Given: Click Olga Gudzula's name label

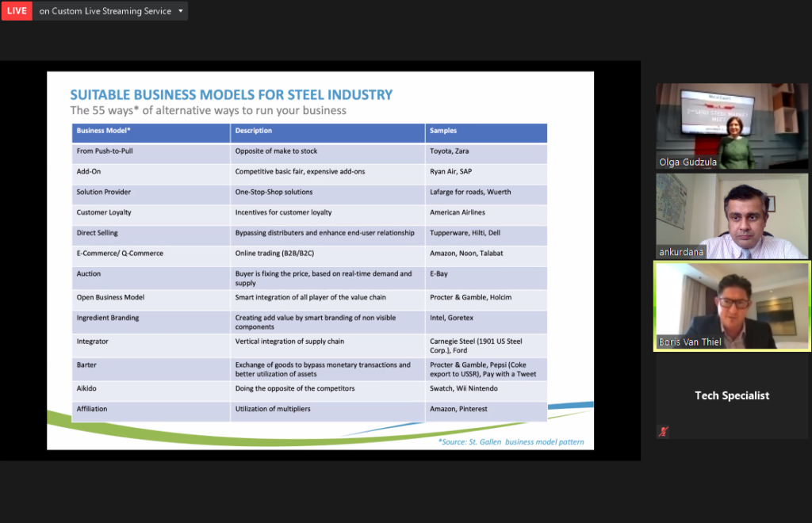Looking at the screenshot, I should pyautogui.click(x=687, y=162).
